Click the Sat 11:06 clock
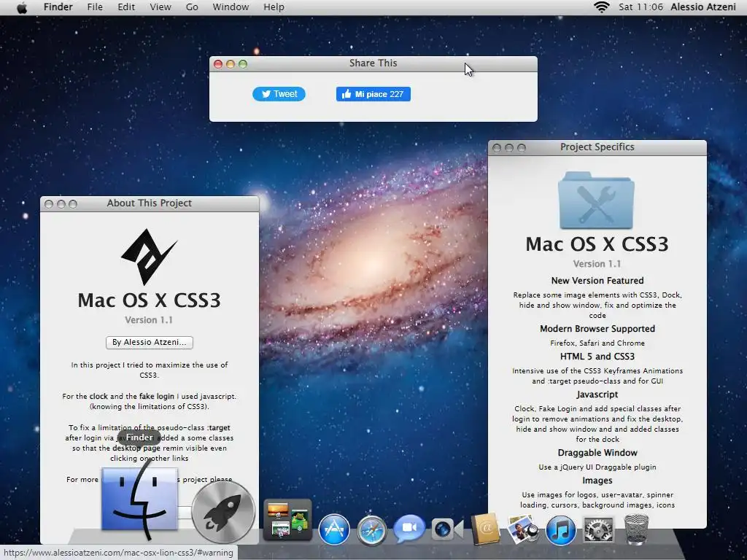Screen dimensions: 747x560 point(640,7)
